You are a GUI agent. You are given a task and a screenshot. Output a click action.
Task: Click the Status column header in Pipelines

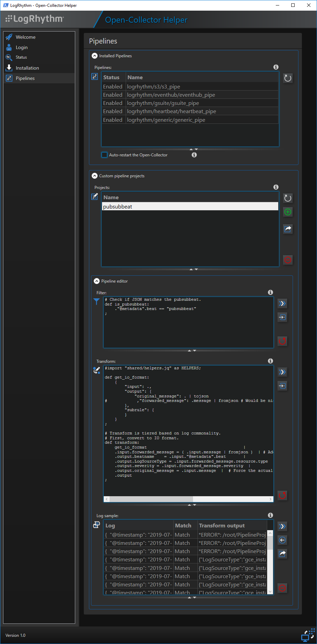(x=114, y=77)
